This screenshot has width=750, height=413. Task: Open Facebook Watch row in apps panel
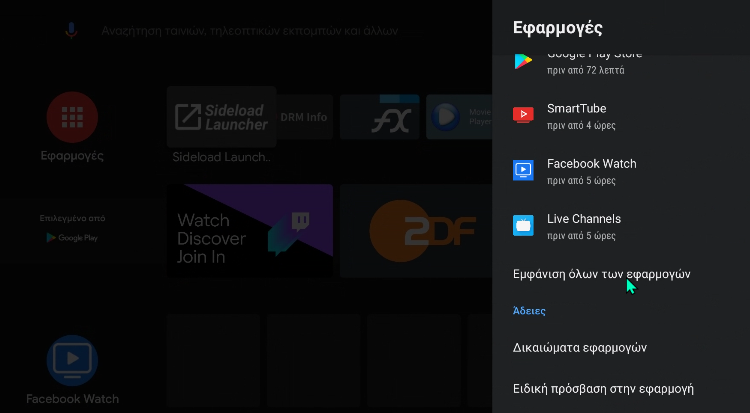(621, 171)
